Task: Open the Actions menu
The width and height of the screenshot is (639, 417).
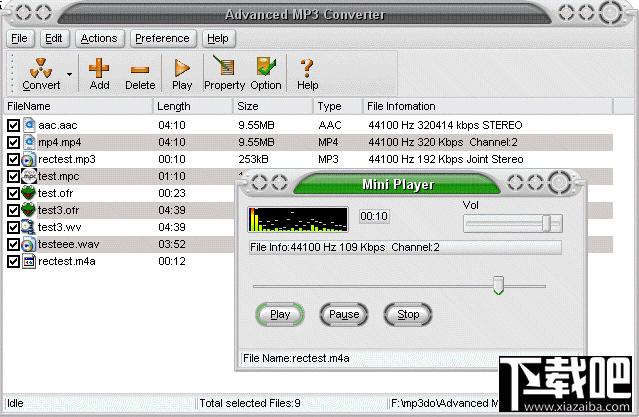Action: (x=99, y=38)
